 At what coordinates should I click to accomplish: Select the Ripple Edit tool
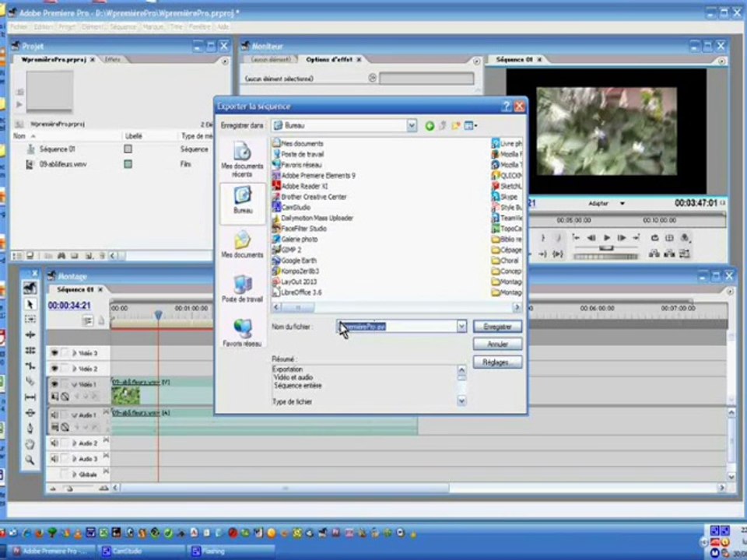coord(30,334)
